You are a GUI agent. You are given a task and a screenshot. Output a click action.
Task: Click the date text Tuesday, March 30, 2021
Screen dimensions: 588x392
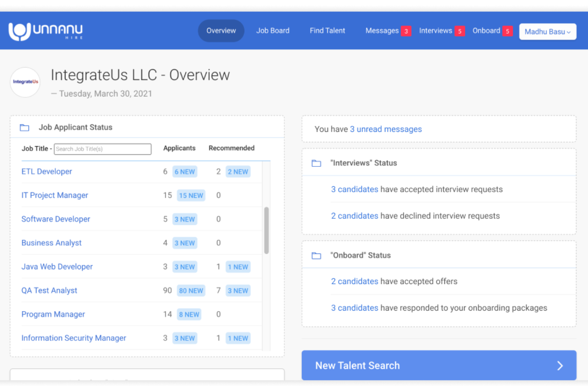(x=105, y=94)
